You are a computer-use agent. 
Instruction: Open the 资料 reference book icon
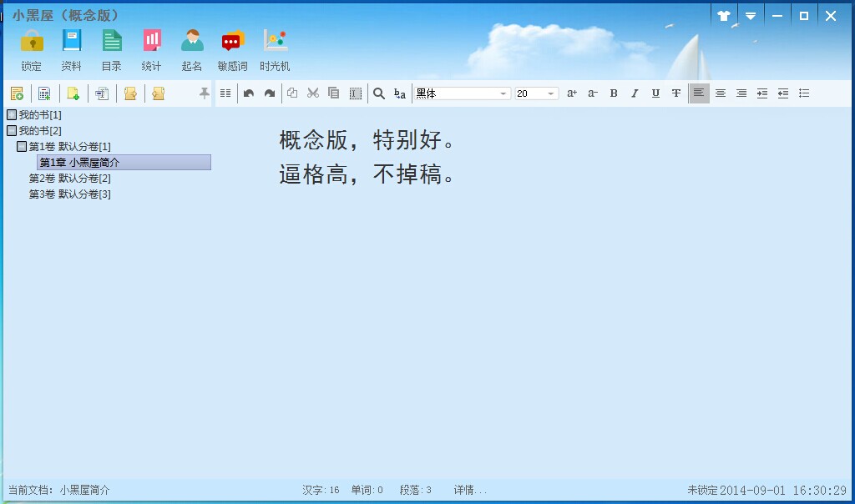(72, 49)
